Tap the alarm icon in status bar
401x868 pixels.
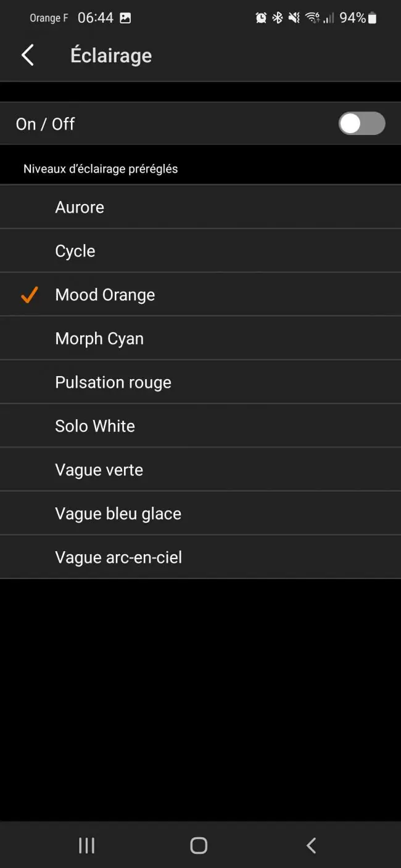(261, 18)
